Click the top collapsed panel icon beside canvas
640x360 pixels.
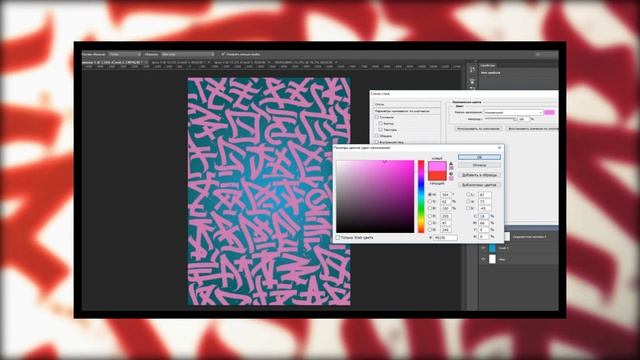point(472,70)
